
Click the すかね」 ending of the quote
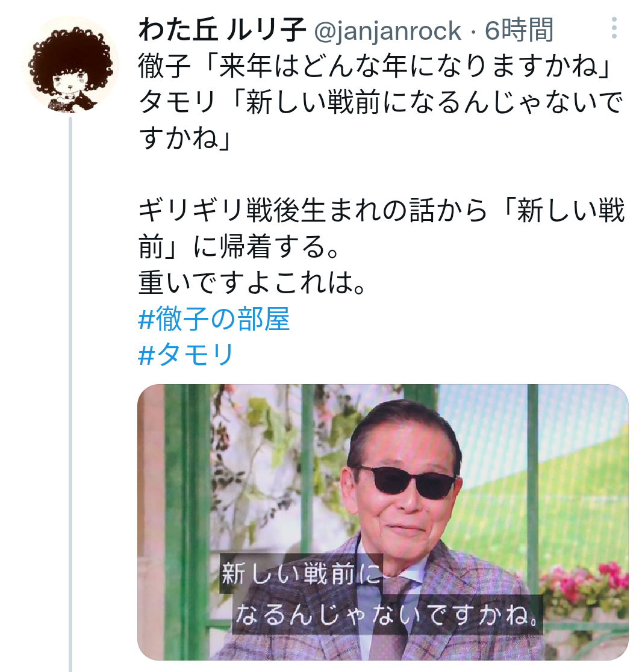[x=185, y=138]
